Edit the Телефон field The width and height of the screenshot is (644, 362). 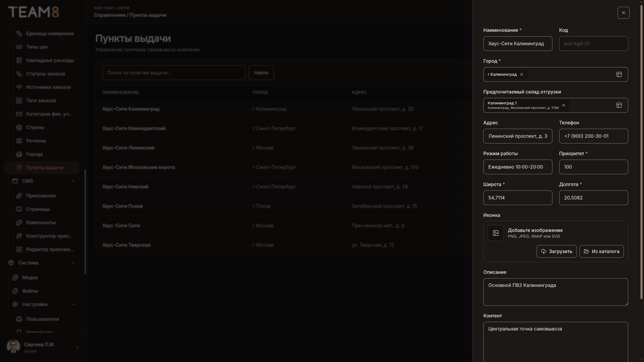593,136
